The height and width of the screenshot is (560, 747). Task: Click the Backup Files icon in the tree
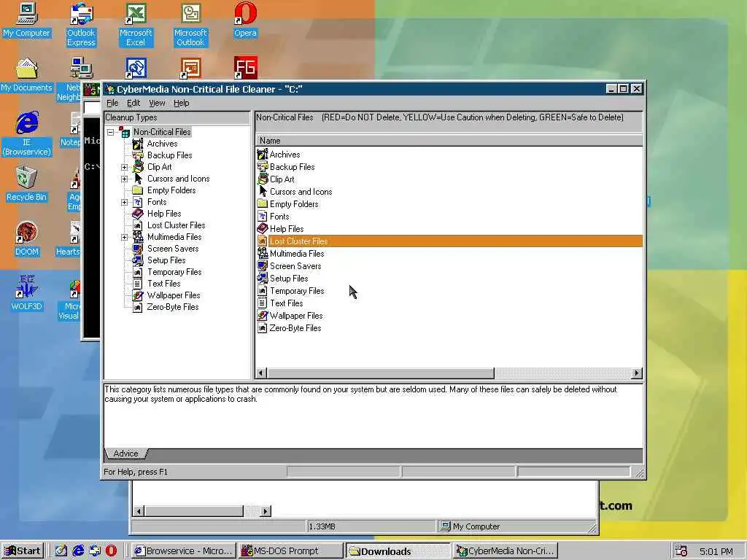138,155
